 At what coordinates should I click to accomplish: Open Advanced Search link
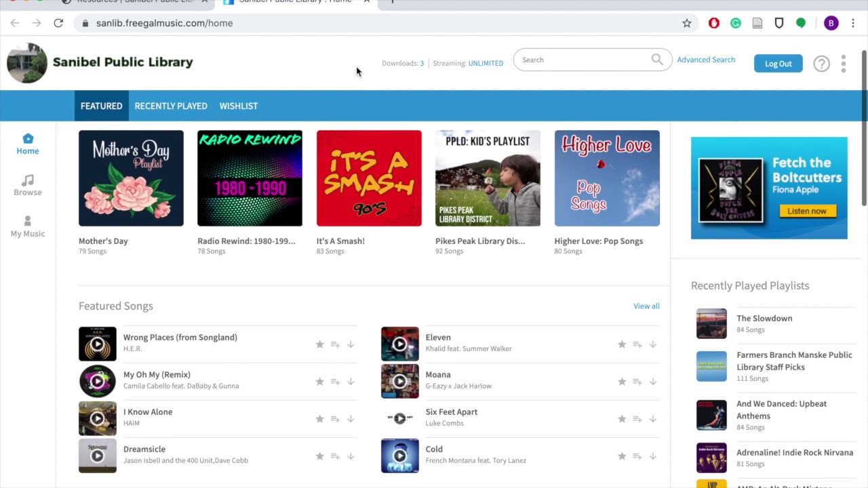tap(706, 60)
